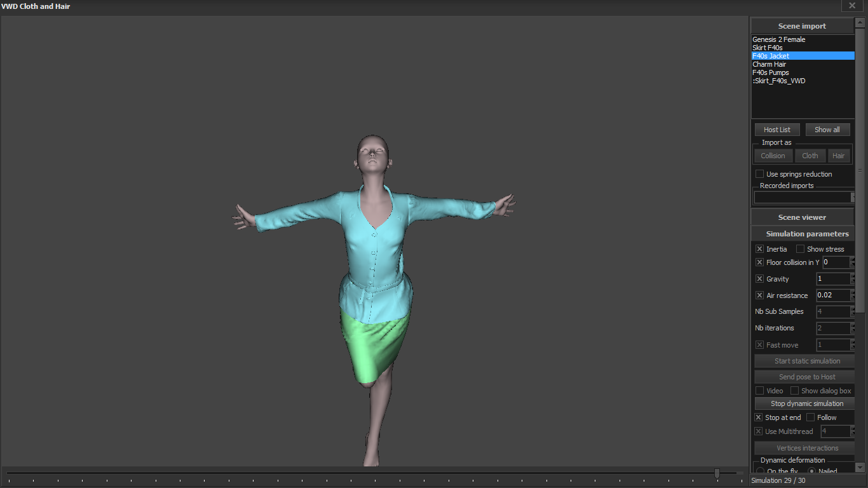Select the On the fly radio option
This screenshot has width=868, height=488.
760,471
